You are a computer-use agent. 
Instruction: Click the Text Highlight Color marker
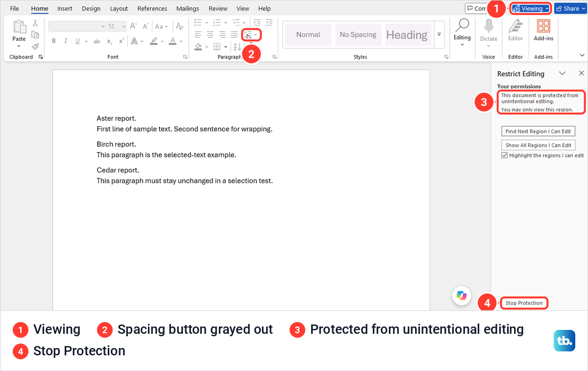[x=154, y=41]
